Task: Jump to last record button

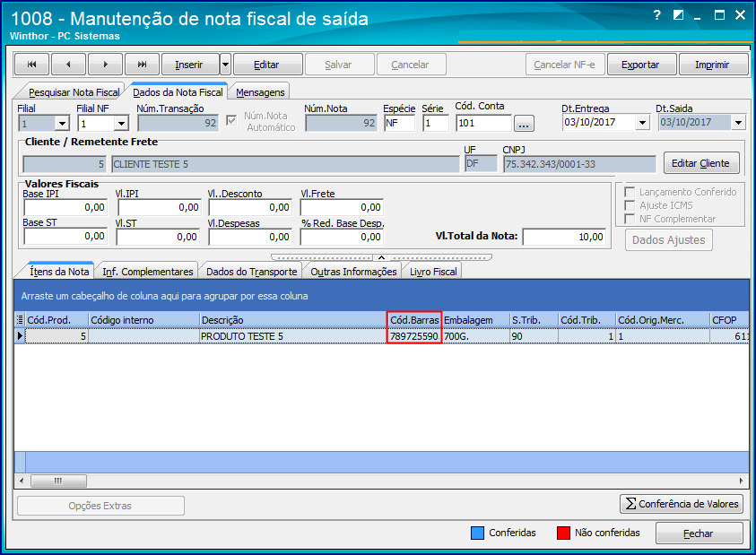Action: click(142, 65)
